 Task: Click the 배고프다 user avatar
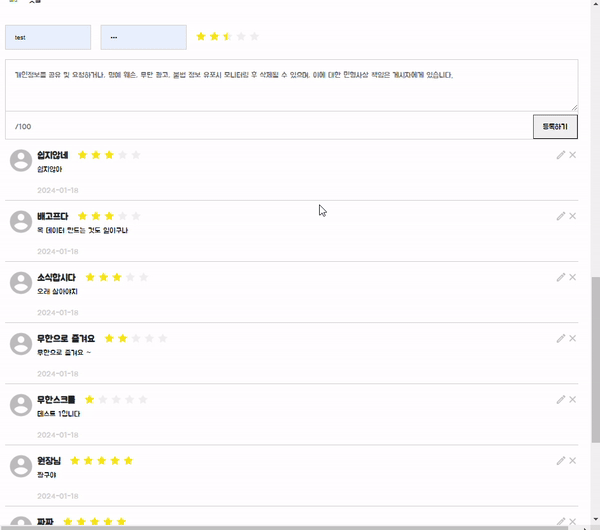[21, 222]
